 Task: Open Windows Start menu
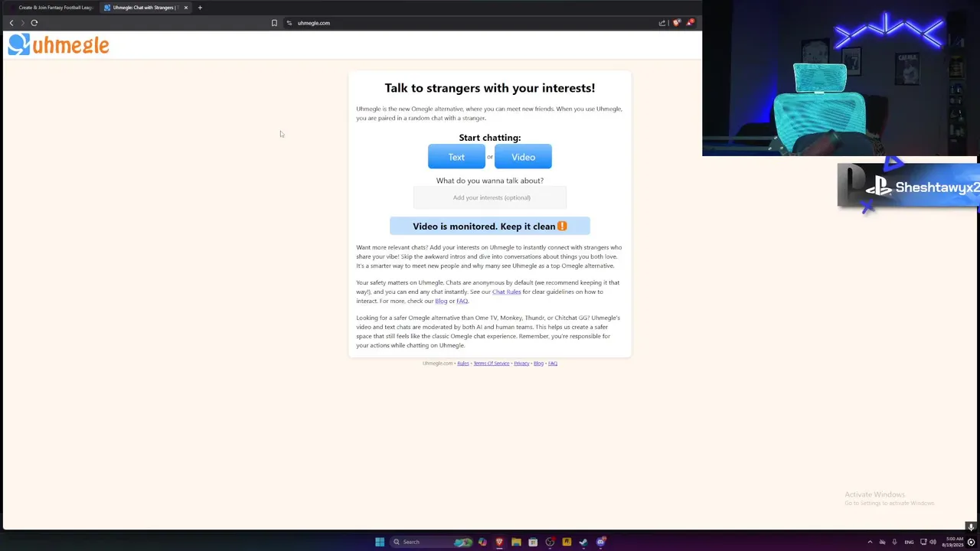coord(380,542)
